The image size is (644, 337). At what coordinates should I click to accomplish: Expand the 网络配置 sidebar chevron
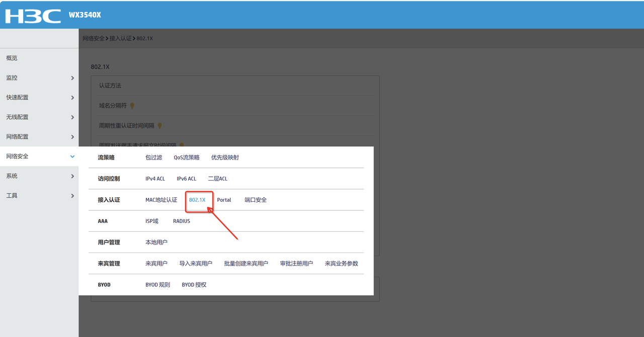[x=72, y=137]
